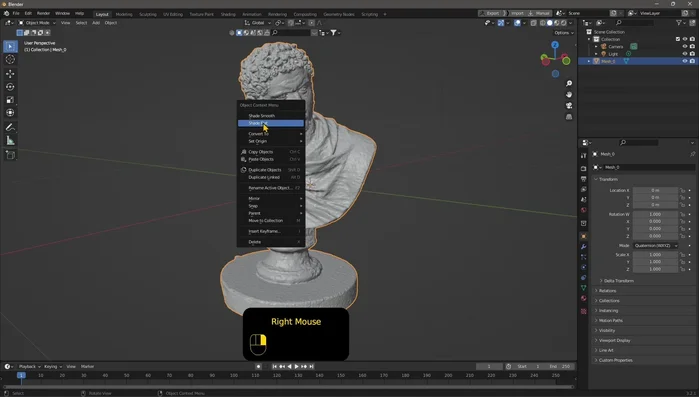Open the Keying popover in timeline
This screenshot has height=397, width=699.
pyautogui.click(x=53, y=366)
